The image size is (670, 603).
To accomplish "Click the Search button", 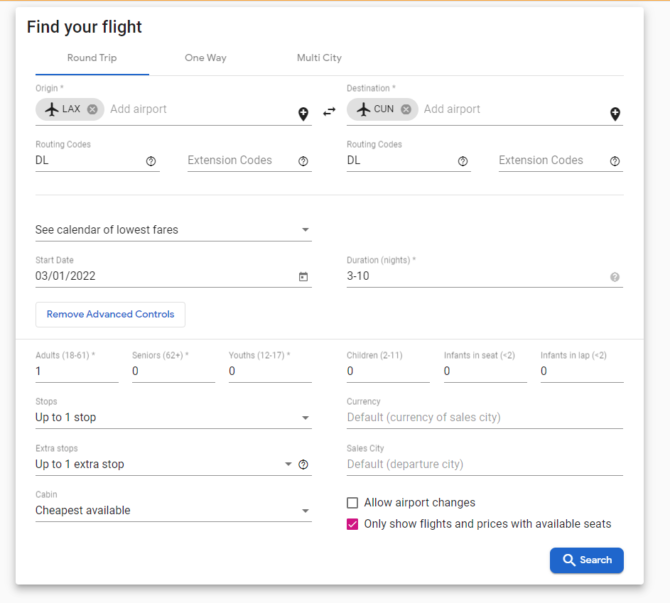I will point(586,560).
